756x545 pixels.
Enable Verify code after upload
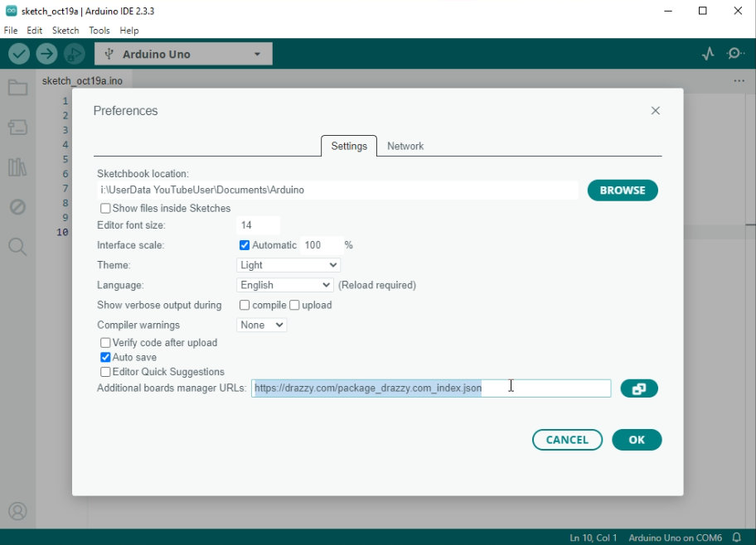tap(105, 343)
